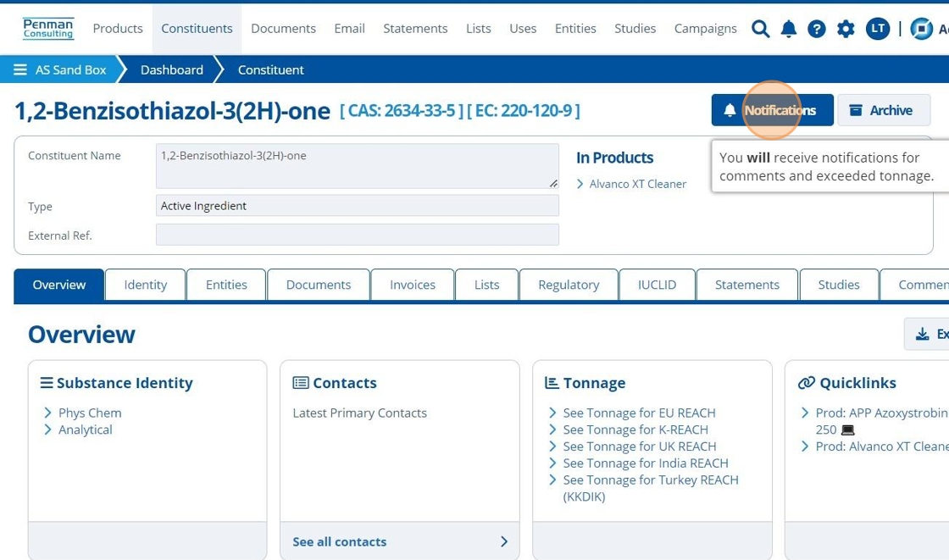Switch to the Entities tab
This screenshot has height=560, width=949.
pyautogui.click(x=226, y=285)
